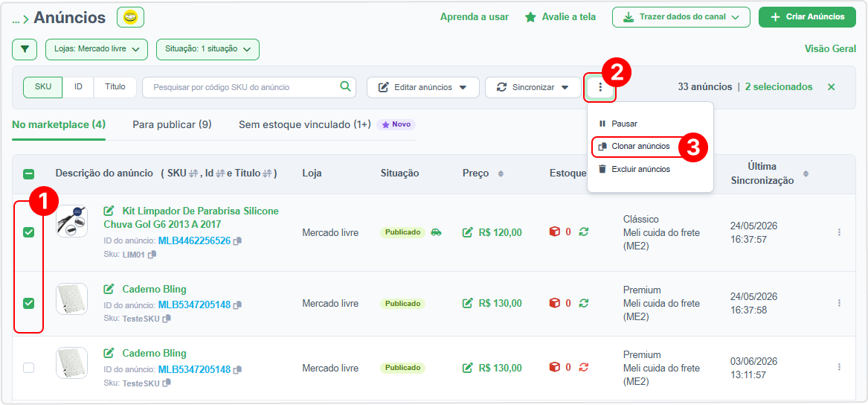Choose Clonar anúncios from the menu
Viewport: 868px width, 405px height.
pyautogui.click(x=634, y=147)
